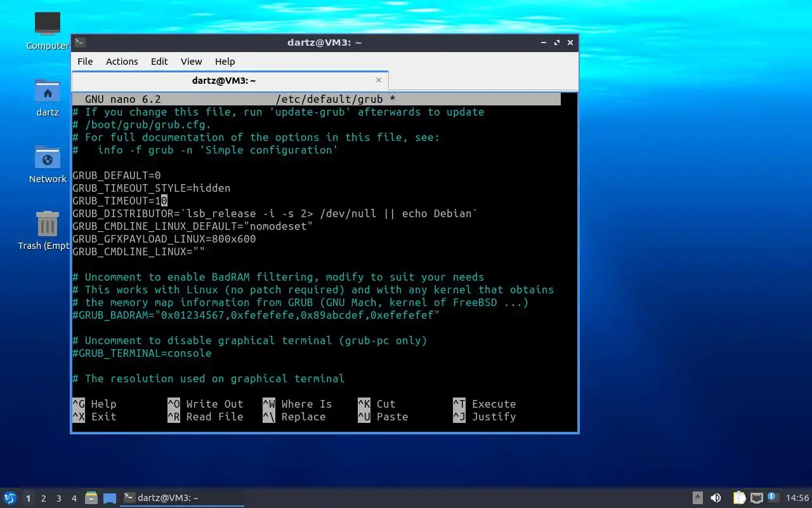
Task: Click the ^O Write Out shortcut label
Action: (x=206, y=404)
